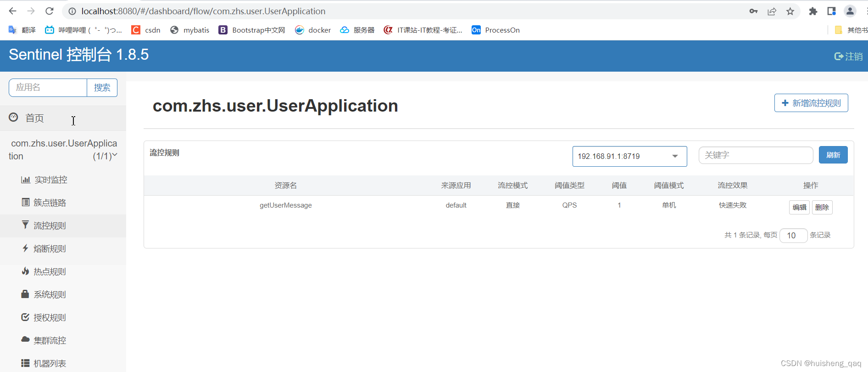Focus the 关键字 filter field
Viewport: 868px width, 372px height.
click(x=756, y=155)
